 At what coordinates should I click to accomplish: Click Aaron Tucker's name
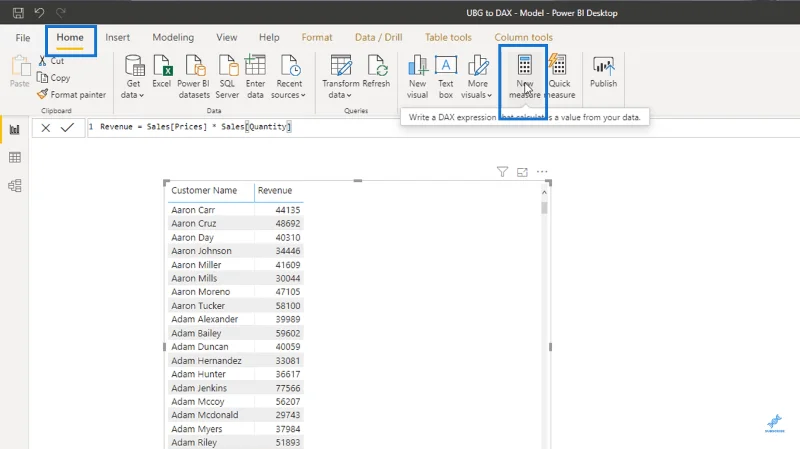198,306
